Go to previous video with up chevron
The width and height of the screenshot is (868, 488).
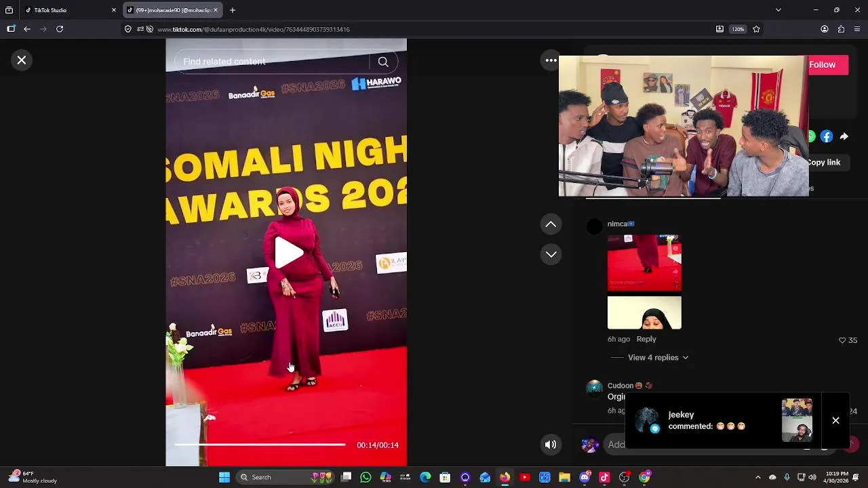[x=551, y=224]
